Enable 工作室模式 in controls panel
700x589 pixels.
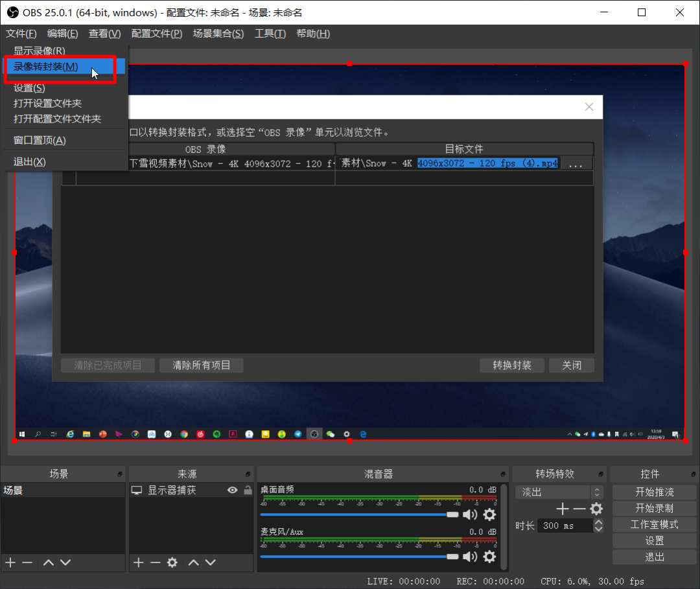pyautogui.click(x=654, y=525)
